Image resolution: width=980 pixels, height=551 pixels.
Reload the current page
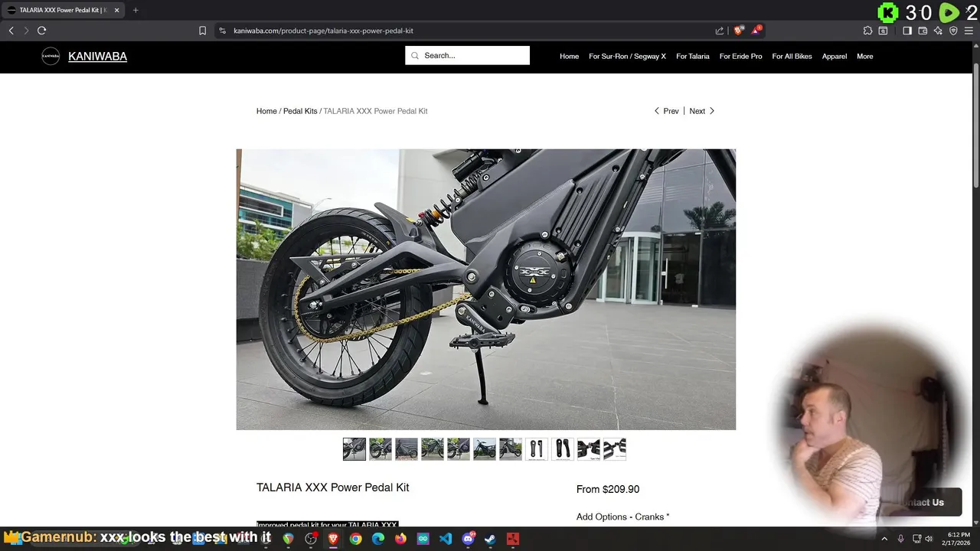pos(41,31)
